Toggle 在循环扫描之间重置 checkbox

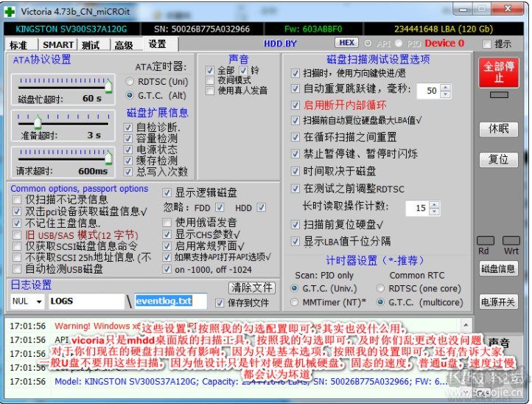295,137
